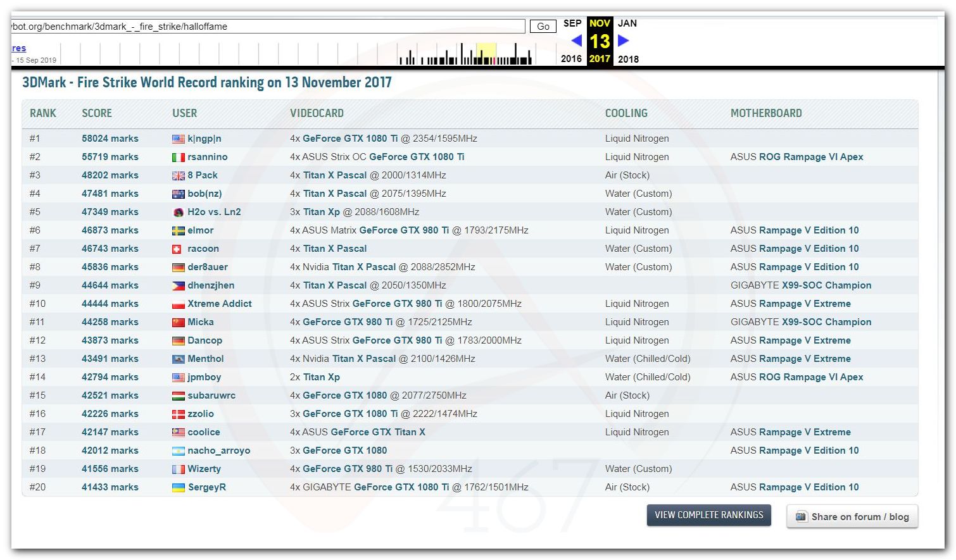The height and width of the screenshot is (560, 956).
Task: Open der8auer's user profile link
Action: [208, 267]
